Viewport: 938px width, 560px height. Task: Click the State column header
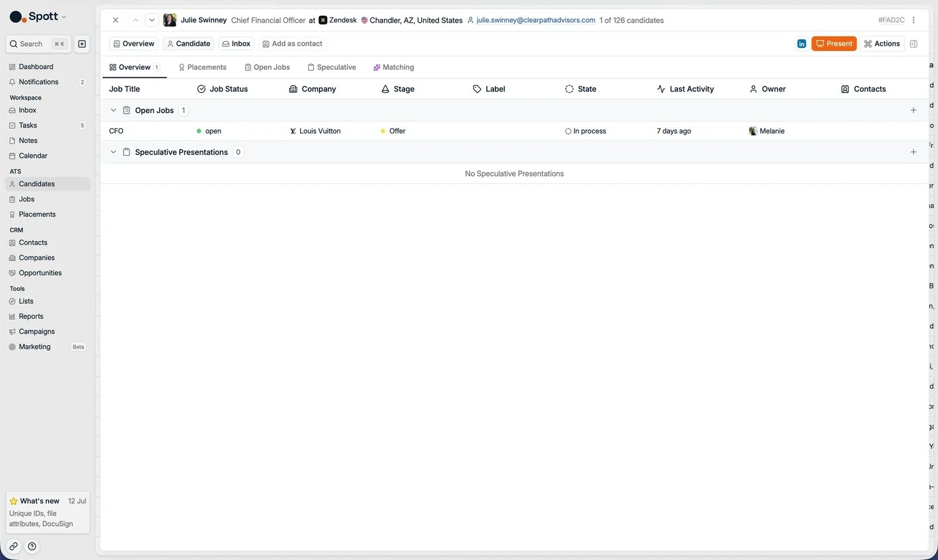click(x=580, y=89)
